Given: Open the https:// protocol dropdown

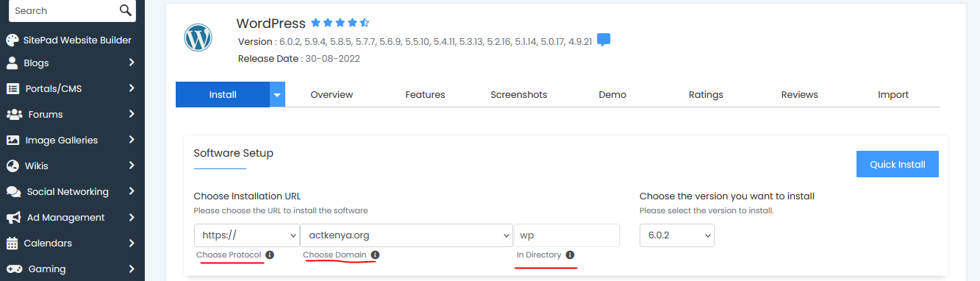Looking at the screenshot, I should pyautogui.click(x=246, y=235).
